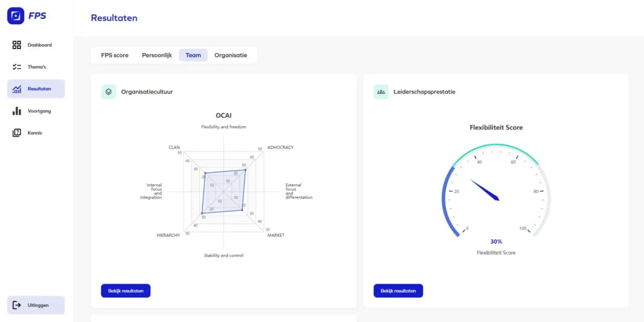Open the Kennis book icon
Image resolution: width=644 pixels, height=322 pixels.
17,133
